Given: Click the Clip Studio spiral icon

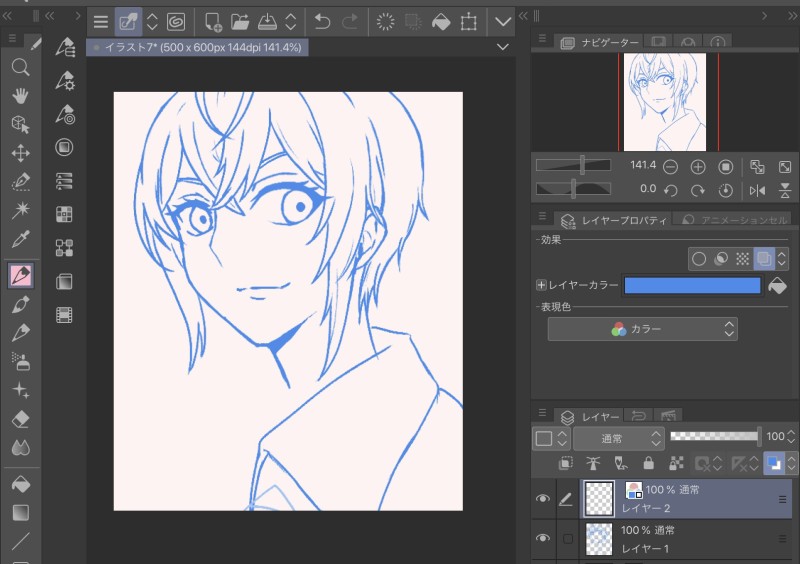Looking at the screenshot, I should 176,22.
